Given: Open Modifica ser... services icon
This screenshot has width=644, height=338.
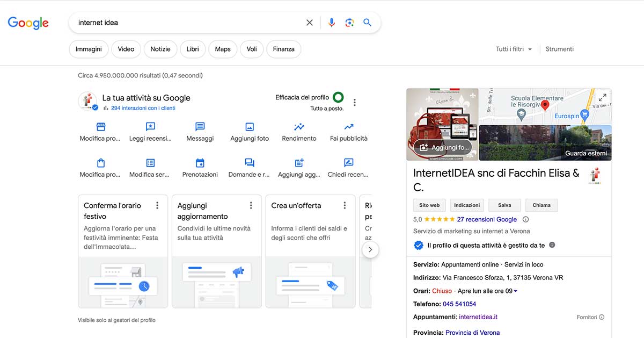Looking at the screenshot, I should (150, 163).
